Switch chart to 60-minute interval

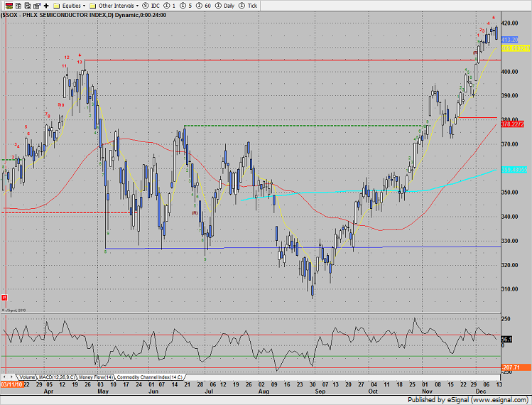click(x=204, y=6)
